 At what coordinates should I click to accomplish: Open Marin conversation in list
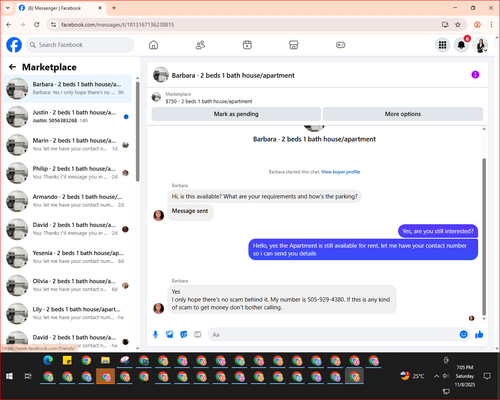pyautogui.click(x=68, y=145)
